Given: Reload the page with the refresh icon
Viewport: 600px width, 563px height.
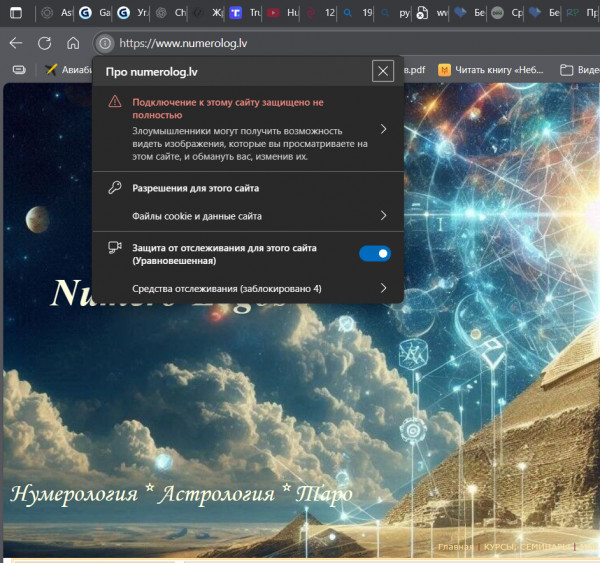Looking at the screenshot, I should click(x=44, y=43).
